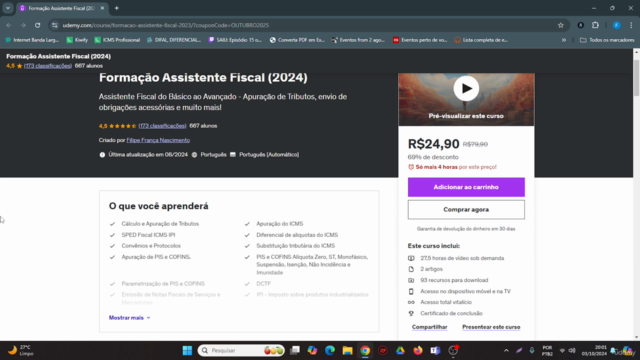Open the 173 classificações link under course title
Image resolution: width=640 pixels, height=360 pixels.
pos(162,126)
